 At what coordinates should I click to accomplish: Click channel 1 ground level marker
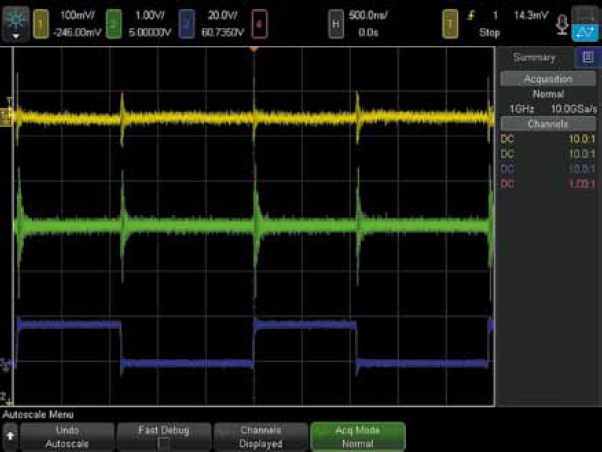[x=6, y=116]
